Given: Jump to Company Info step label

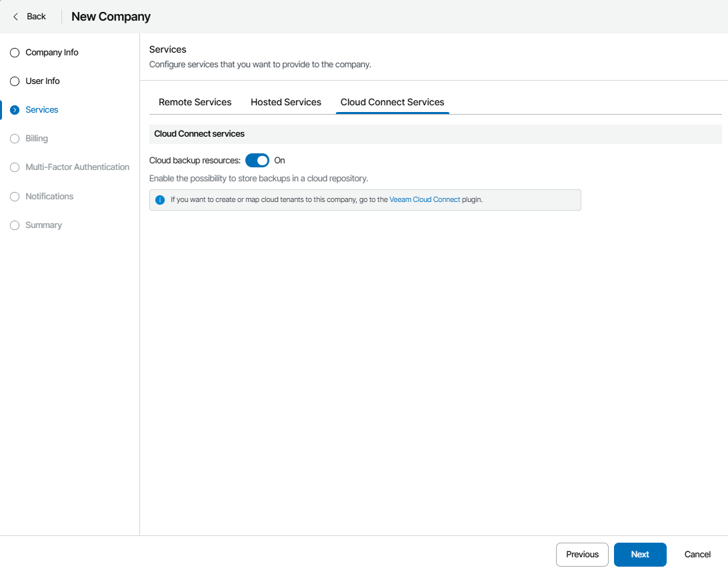Looking at the screenshot, I should coord(52,53).
